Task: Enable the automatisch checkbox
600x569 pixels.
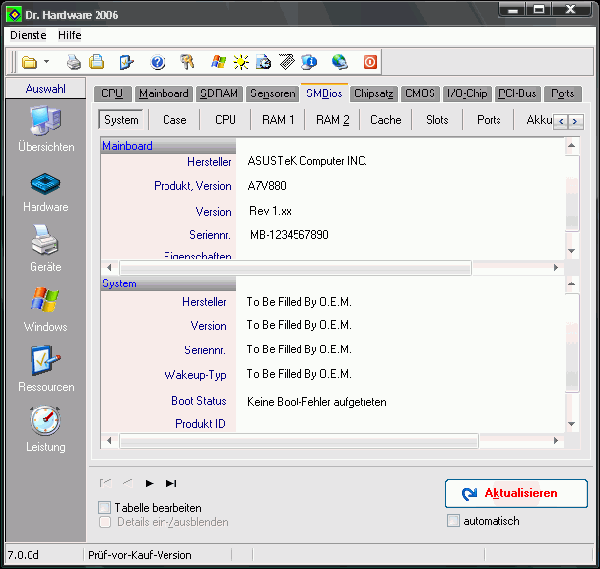Action: tap(453, 521)
